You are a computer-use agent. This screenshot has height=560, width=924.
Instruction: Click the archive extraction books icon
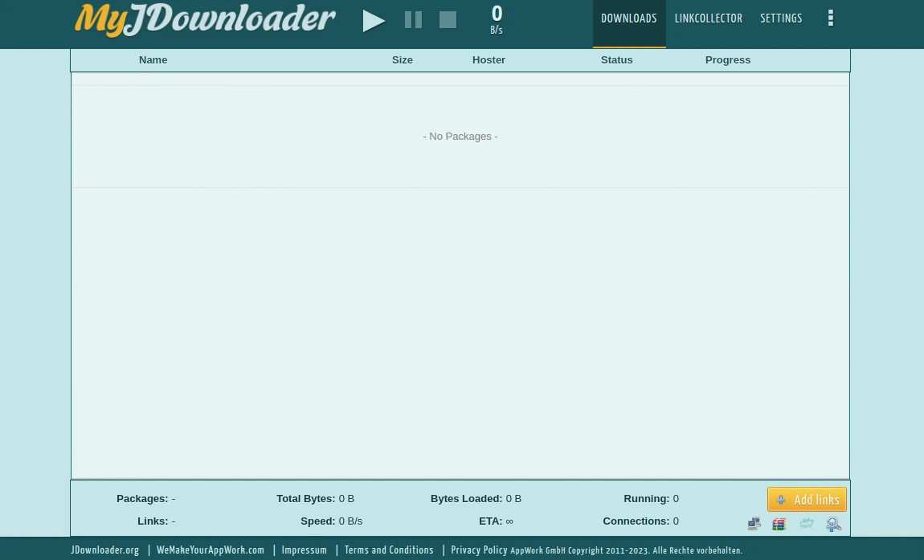779,524
